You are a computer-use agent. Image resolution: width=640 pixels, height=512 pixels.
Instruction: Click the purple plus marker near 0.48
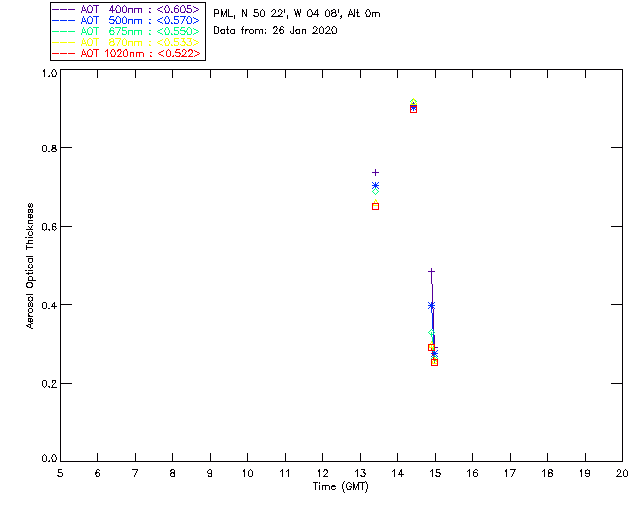pyautogui.click(x=431, y=272)
